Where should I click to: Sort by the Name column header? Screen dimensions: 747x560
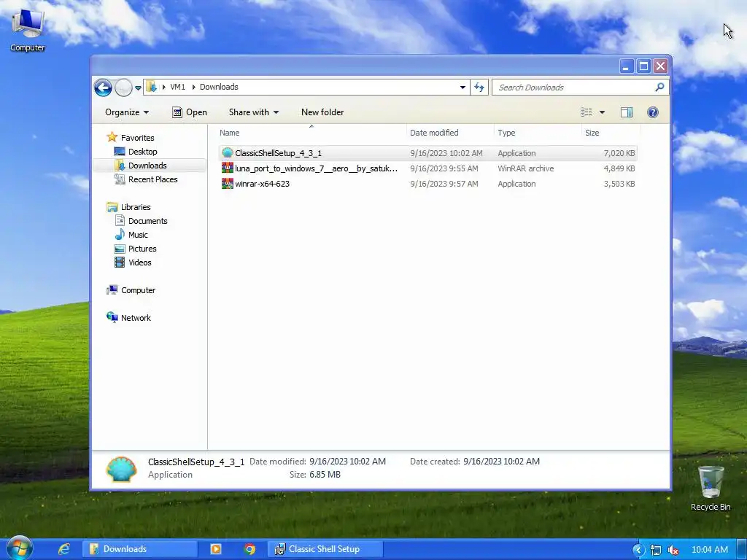[x=312, y=133]
